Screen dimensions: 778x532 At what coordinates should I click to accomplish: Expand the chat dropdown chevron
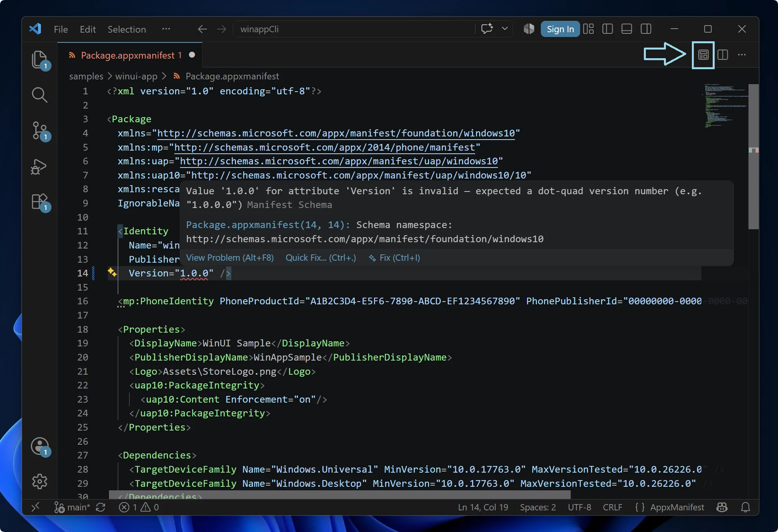(x=505, y=29)
